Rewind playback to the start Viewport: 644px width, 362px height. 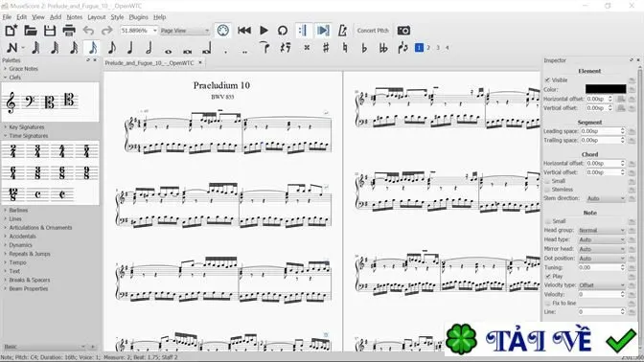point(244,31)
